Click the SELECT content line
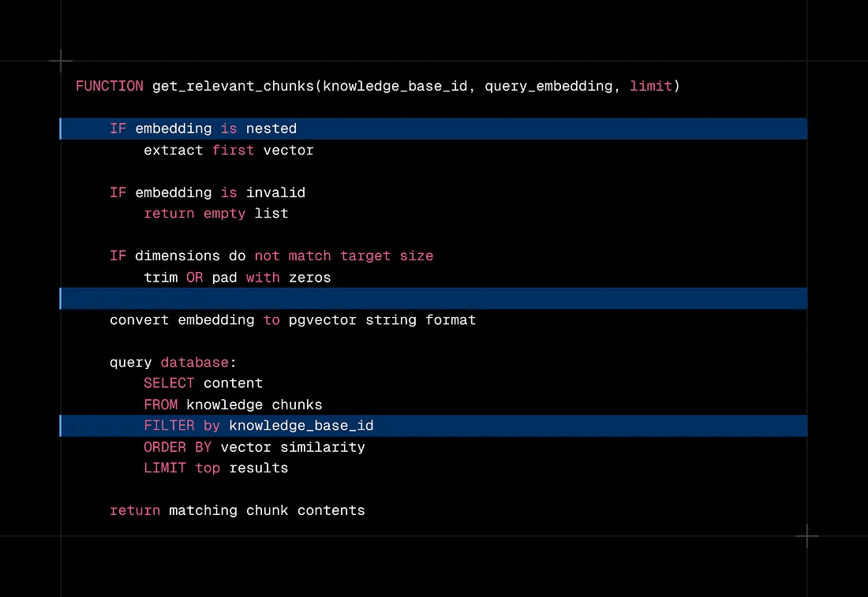868x597 pixels. (x=203, y=383)
